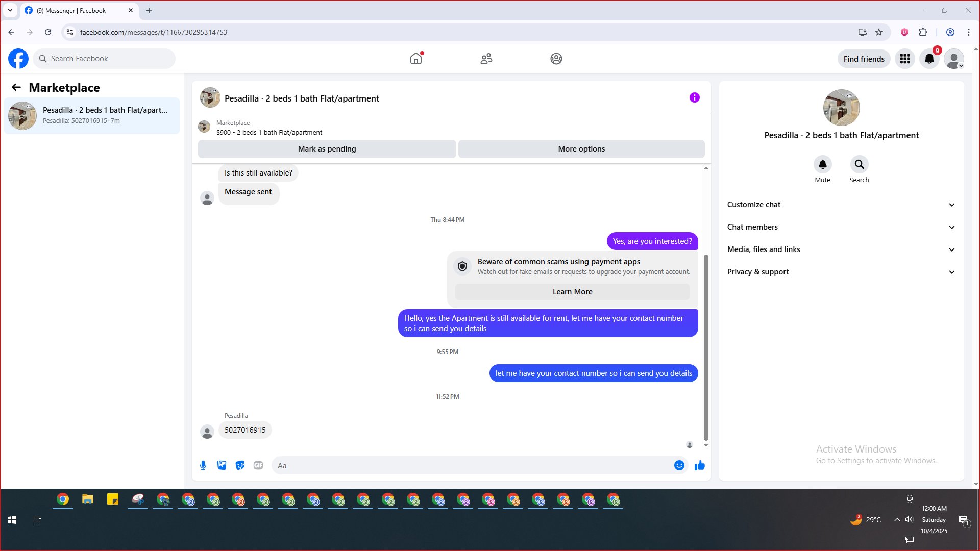Screen dimensions: 980x551
Task: Expand the Chat members section
Action: click(842, 227)
